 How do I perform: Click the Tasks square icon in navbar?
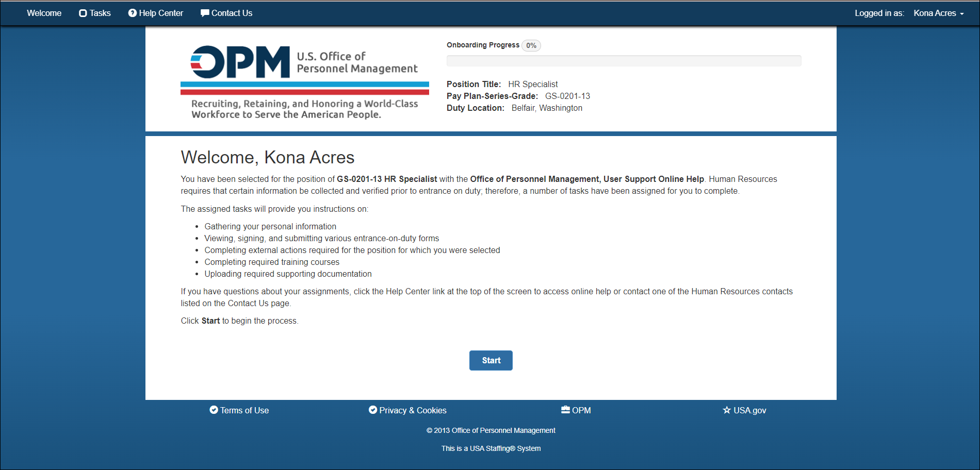[83, 13]
